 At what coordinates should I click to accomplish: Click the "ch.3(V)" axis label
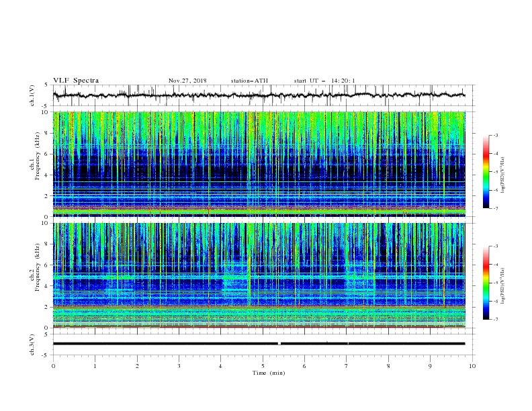pos(32,345)
